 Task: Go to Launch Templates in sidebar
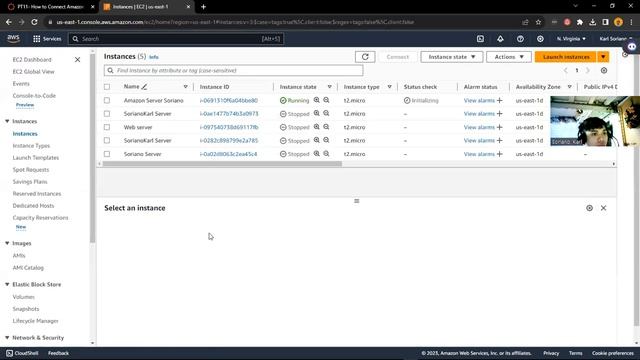[36, 158]
